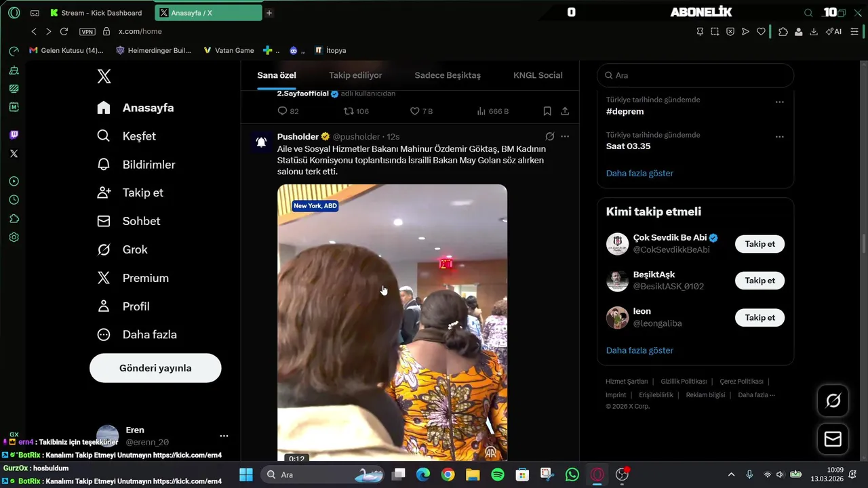This screenshot has height=488, width=868.
Task: Like the post with 7 B likes
Action: click(x=415, y=111)
